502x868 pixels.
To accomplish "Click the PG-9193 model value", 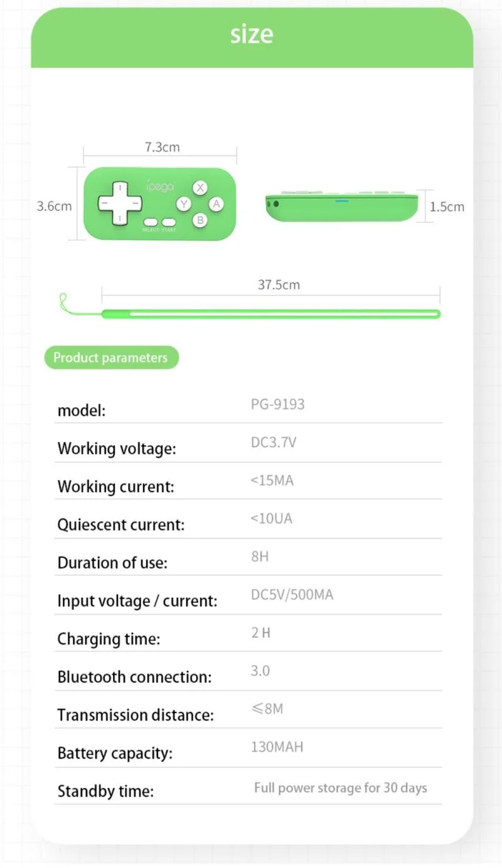I will [x=277, y=404].
